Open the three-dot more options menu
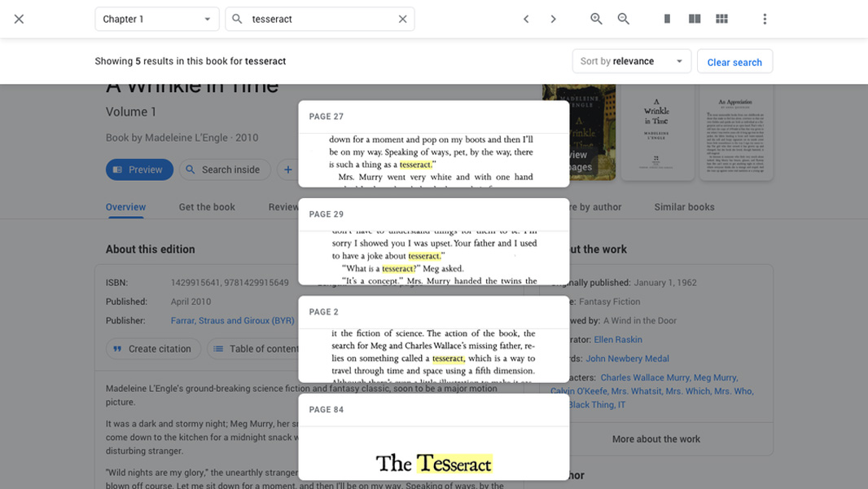This screenshot has width=868, height=489. [765, 19]
